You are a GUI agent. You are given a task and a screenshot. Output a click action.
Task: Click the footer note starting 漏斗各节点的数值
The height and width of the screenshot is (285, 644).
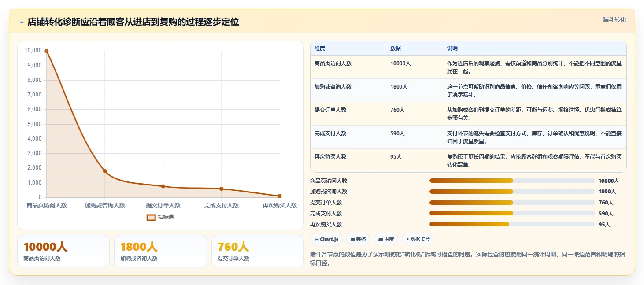tap(467, 259)
